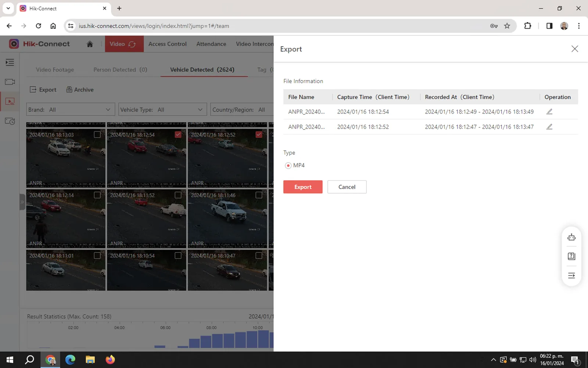Go to Hik-Connect home icon

pyautogui.click(x=90, y=44)
